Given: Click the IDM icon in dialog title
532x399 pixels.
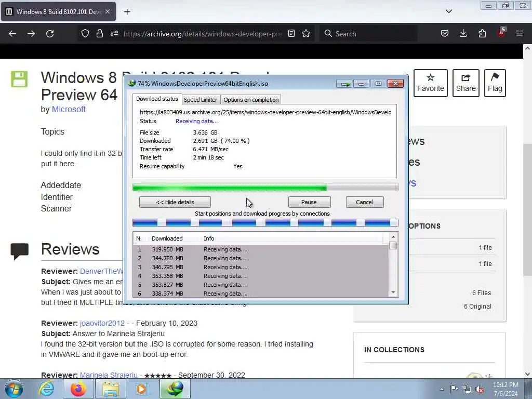Looking at the screenshot, I should pyautogui.click(x=132, y=84).
